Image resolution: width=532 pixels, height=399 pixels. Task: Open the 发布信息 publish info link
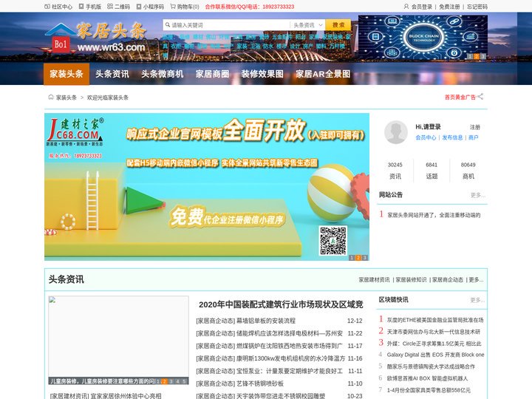(x=452, y=137)
